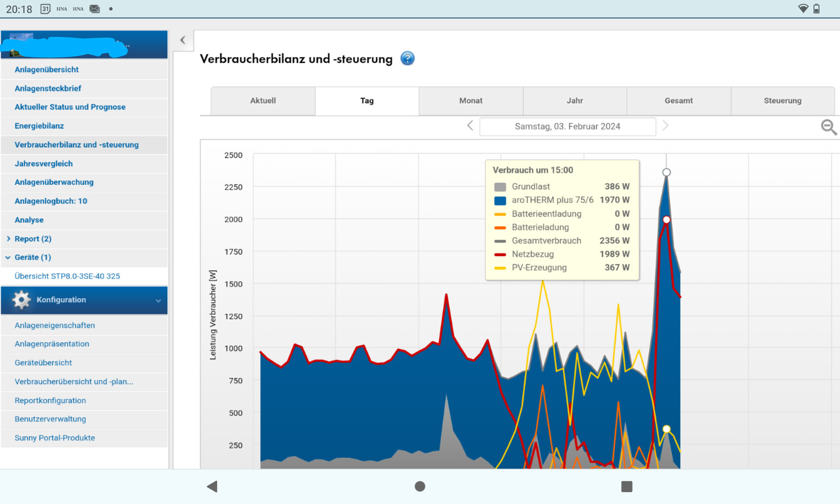Tap the Android back navigation button

coord(212,486)
